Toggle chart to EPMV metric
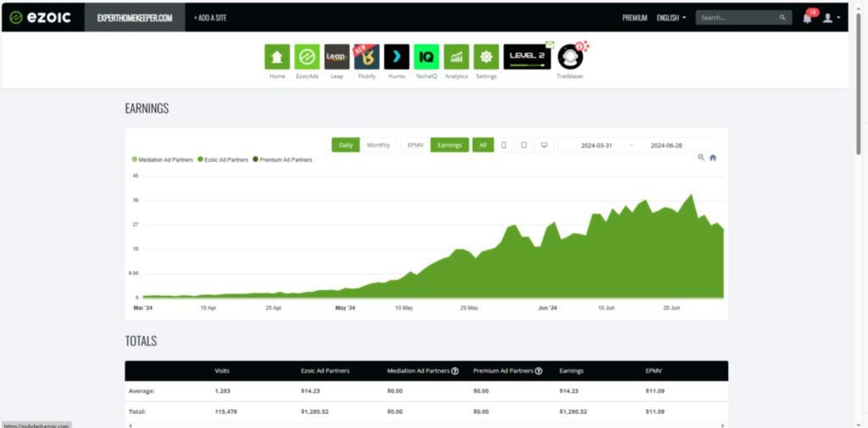The image size is (868, 428). pyautogui.click(x=415, y=145)
